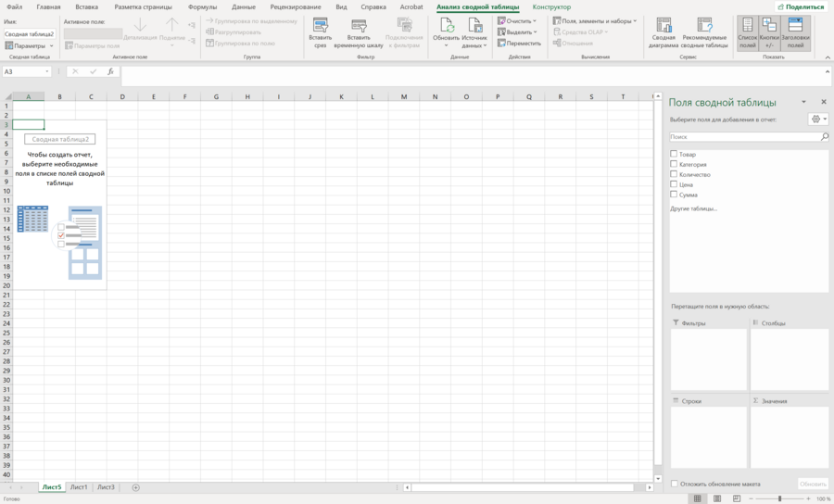Click Рекомендуемые сводные таблицы icon
834x504 pixels.
point(704,25)
